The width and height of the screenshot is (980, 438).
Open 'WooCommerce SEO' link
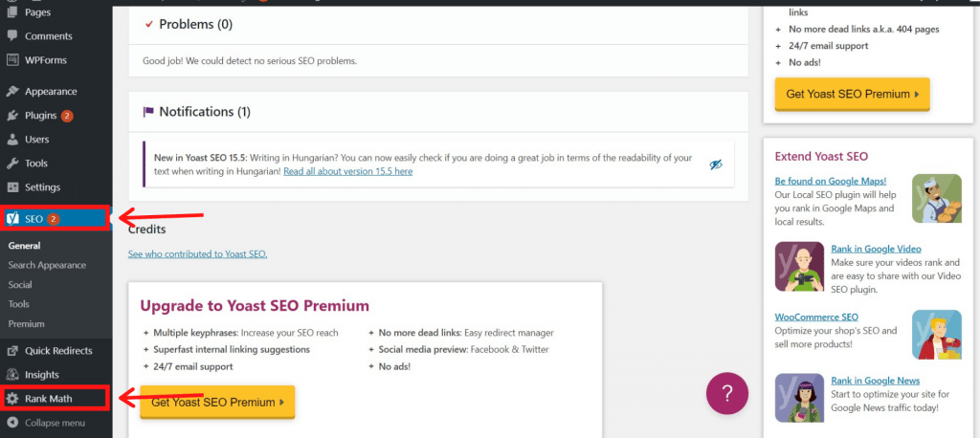tap(817, 317)
